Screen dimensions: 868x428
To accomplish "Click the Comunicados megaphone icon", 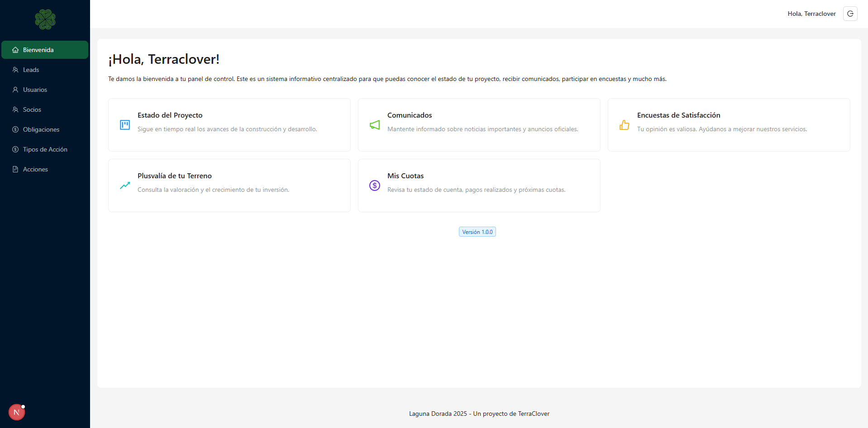I will click(x=374, y=125).
